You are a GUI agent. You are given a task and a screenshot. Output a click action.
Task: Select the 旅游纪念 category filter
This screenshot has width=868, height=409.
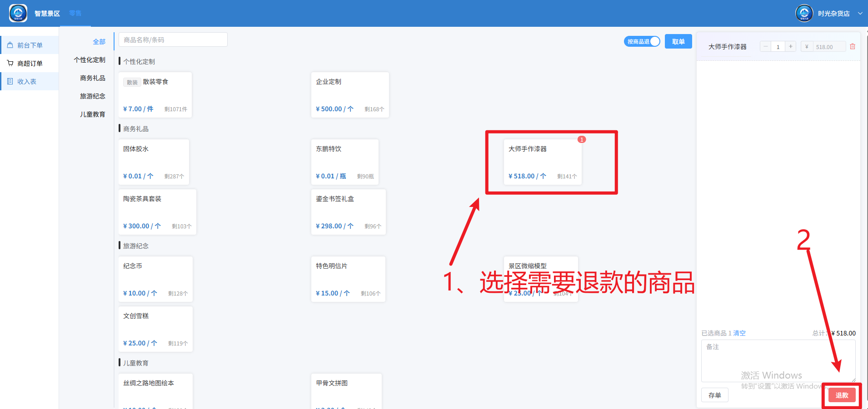tap(93, 96)
